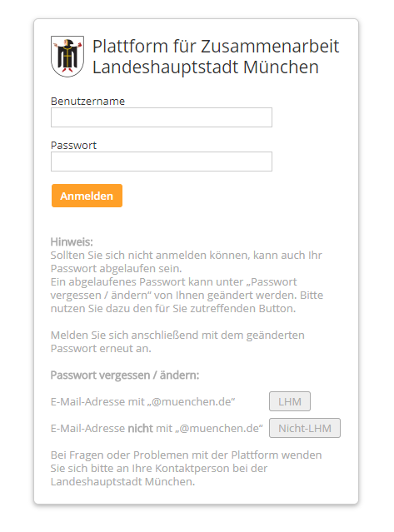The image size is (394, 532).
Task: Click the Munich coat of arms logo
Action: 67,57
